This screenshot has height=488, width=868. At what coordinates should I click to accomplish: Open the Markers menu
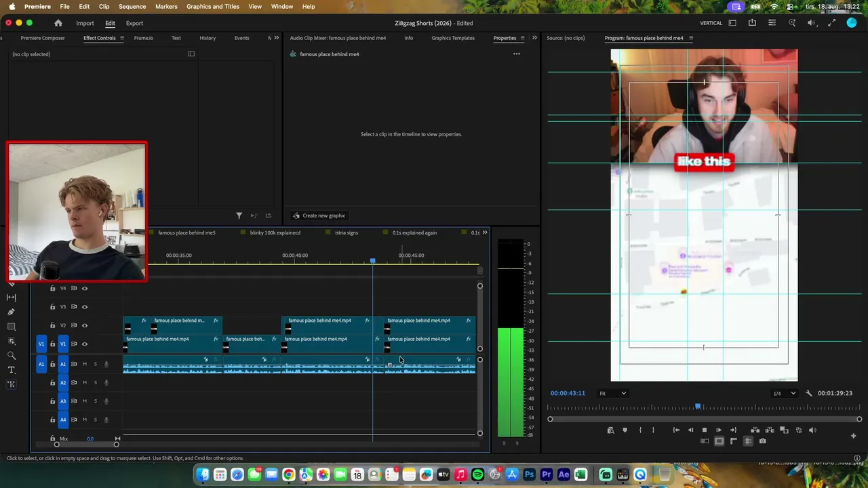(166, 7)
